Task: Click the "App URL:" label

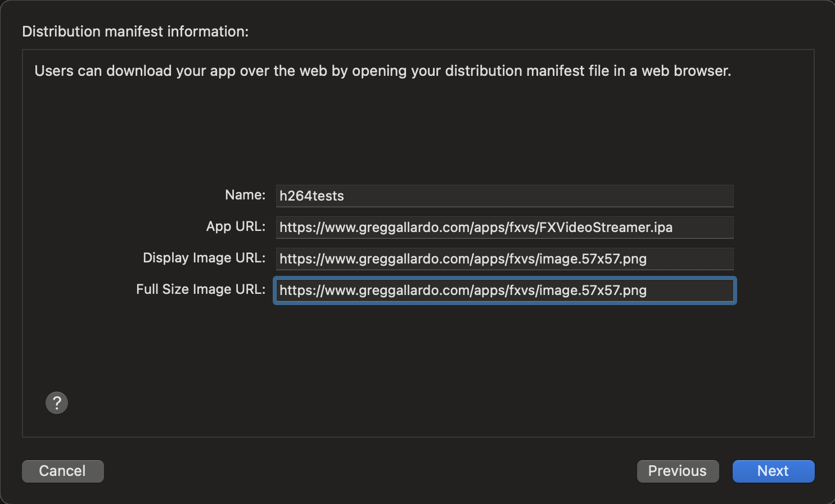Action: (x=236, y=226)
